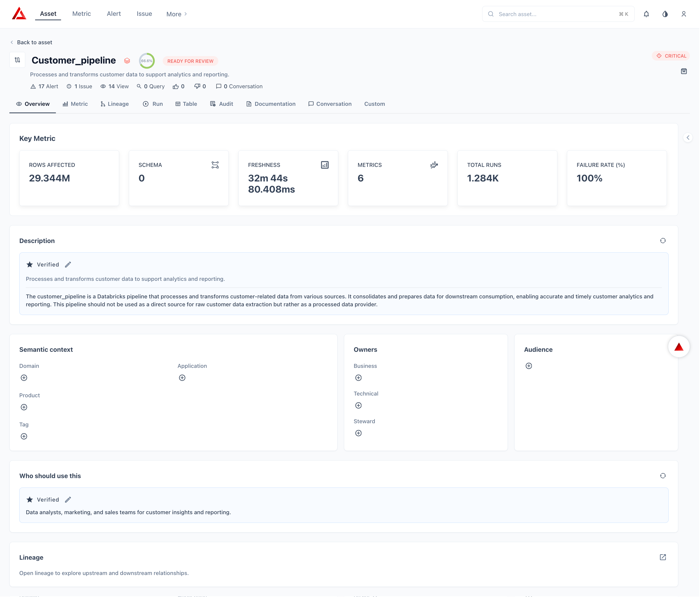Viewport: 700px width, 597px height.
Task: Add a Steward
Action: pos(359,433)
